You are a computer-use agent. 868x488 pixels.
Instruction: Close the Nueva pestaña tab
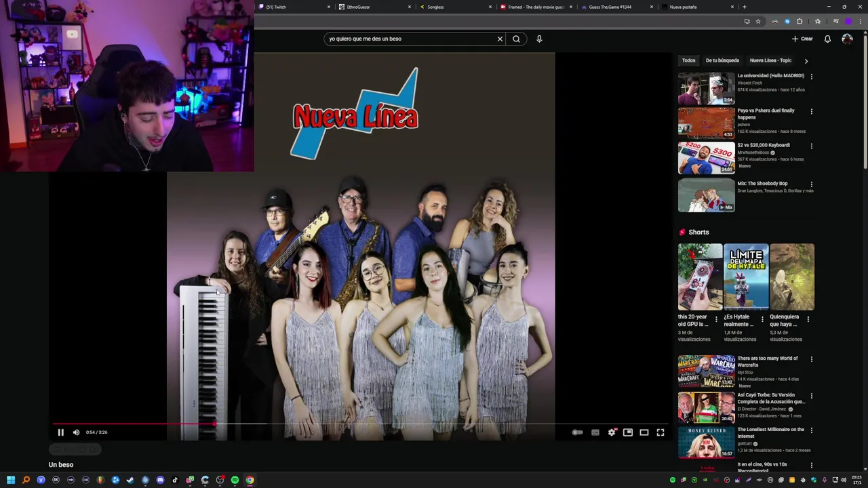coord(732,7)
